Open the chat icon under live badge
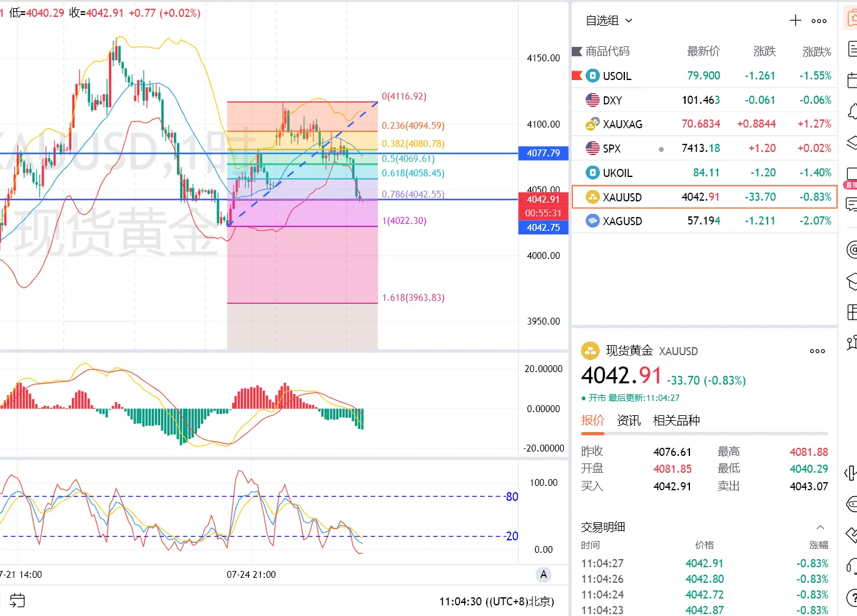 [x=851, y=204]
